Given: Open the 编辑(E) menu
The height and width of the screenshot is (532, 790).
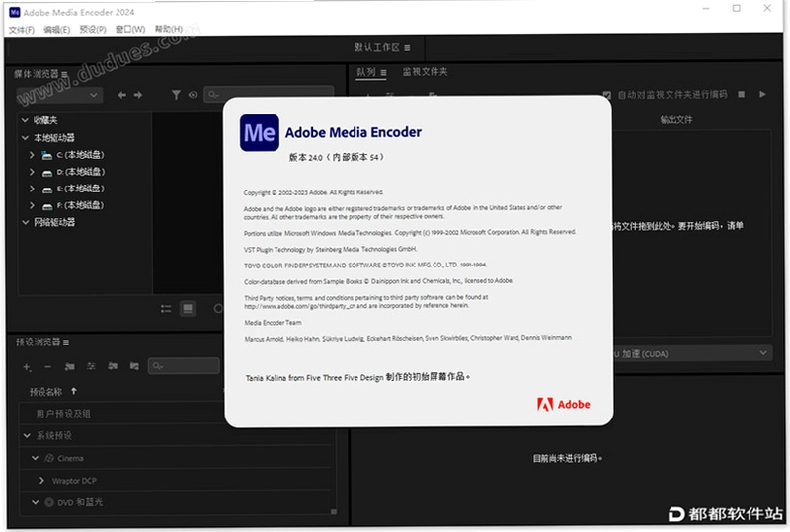Looking at the screenshot, I should pos(56,30).
